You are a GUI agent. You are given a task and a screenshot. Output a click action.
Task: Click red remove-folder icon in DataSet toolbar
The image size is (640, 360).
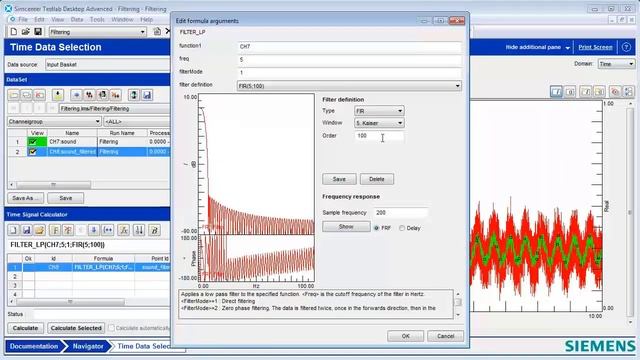(x=40, y=95)
